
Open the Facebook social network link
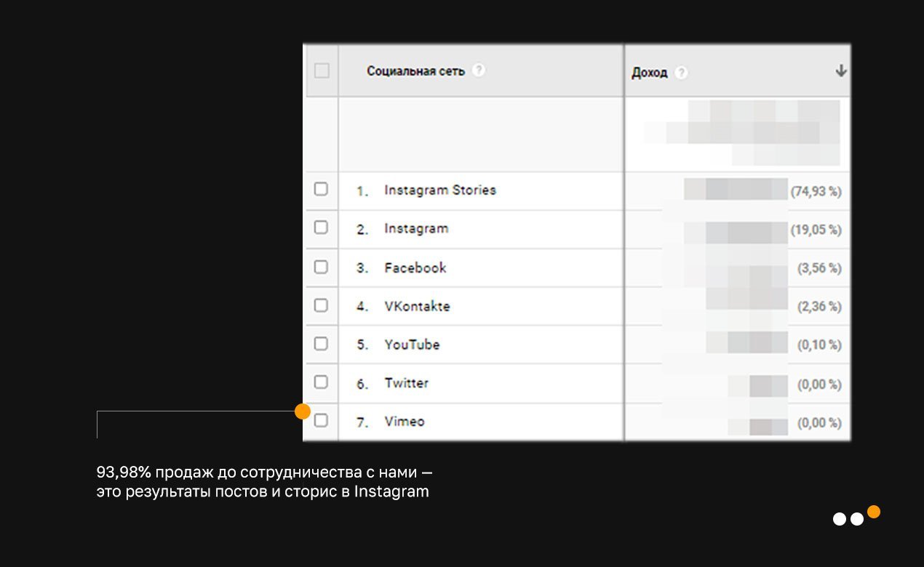pos(415,268)
